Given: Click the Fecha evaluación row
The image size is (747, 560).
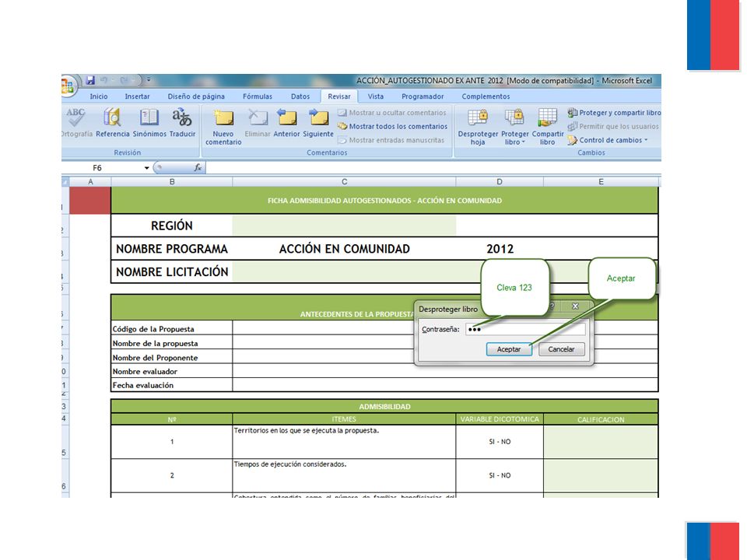Looking at the screenshot, I should point(384,385).
